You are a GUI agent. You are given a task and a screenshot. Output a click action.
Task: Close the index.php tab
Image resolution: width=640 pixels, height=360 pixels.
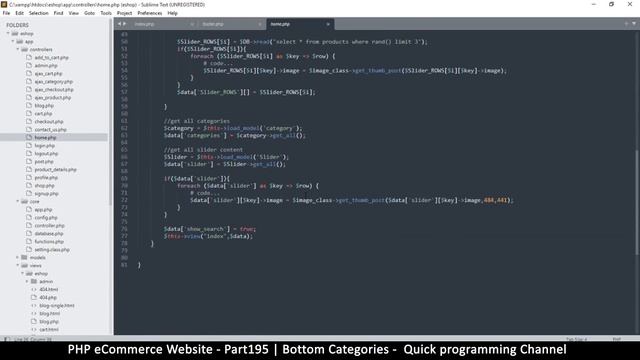(192, 24)
